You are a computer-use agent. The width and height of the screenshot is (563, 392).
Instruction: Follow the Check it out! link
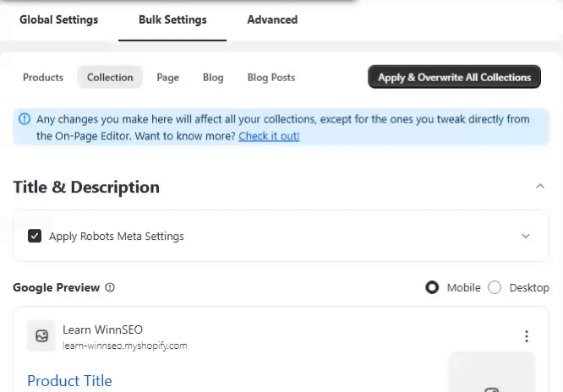tap(269, 136)
